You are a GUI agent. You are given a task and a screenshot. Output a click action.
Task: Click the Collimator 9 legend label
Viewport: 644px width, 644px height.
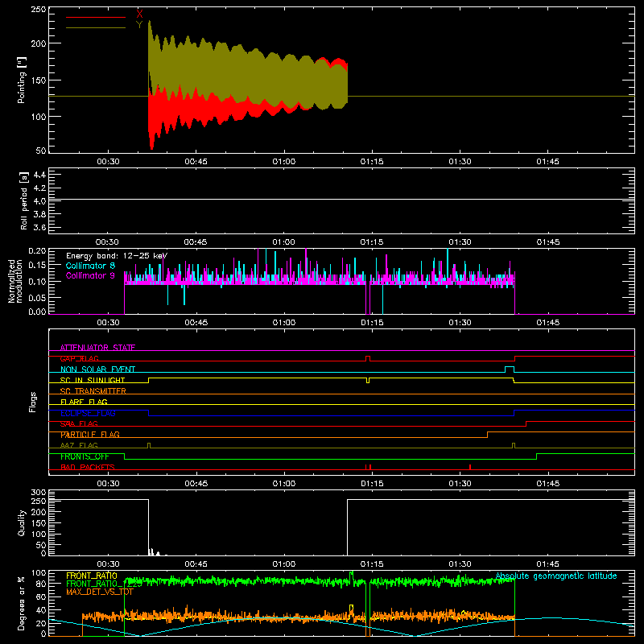[90, 275]
